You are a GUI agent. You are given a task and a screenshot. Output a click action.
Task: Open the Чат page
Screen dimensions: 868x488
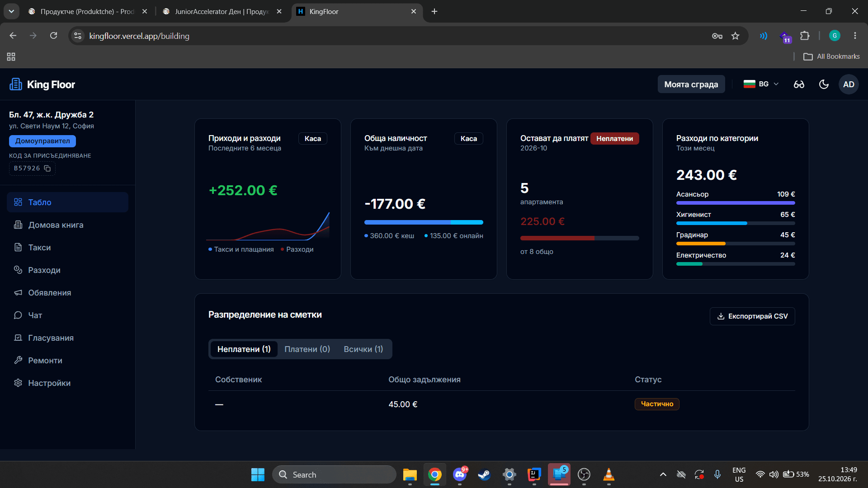click(x=67, y=315)
